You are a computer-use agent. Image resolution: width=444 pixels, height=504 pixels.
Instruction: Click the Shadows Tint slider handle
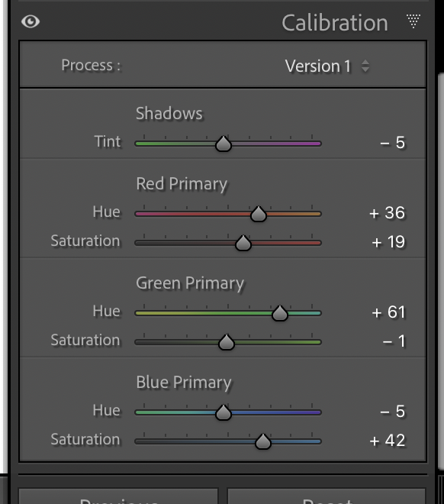224,144
